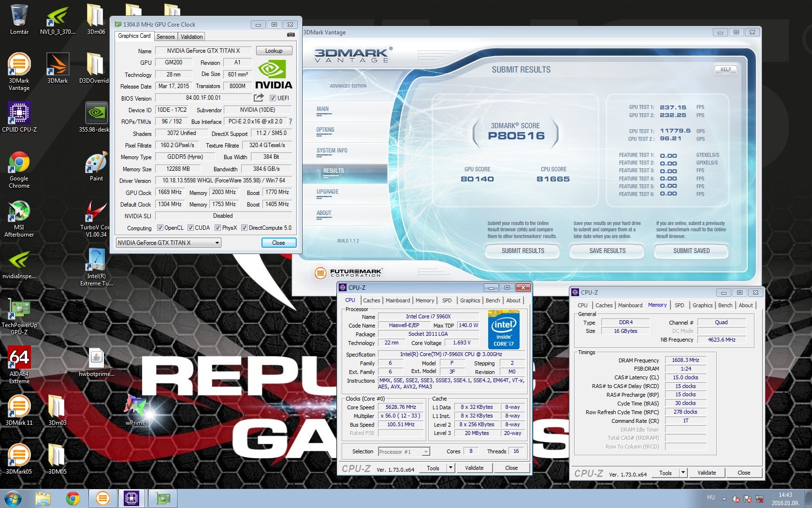Select the Paint desktop shortcut
The image size is (812, 508).
coord(96,167)
